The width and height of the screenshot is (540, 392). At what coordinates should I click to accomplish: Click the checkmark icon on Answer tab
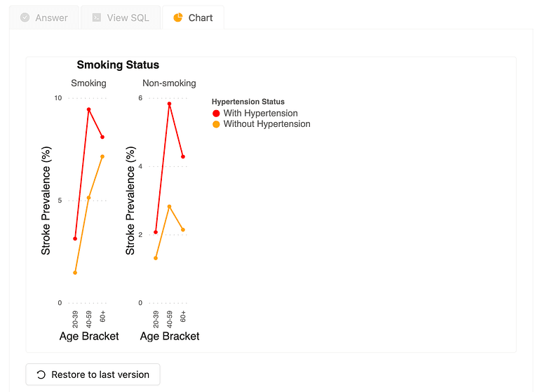(25, 18)
